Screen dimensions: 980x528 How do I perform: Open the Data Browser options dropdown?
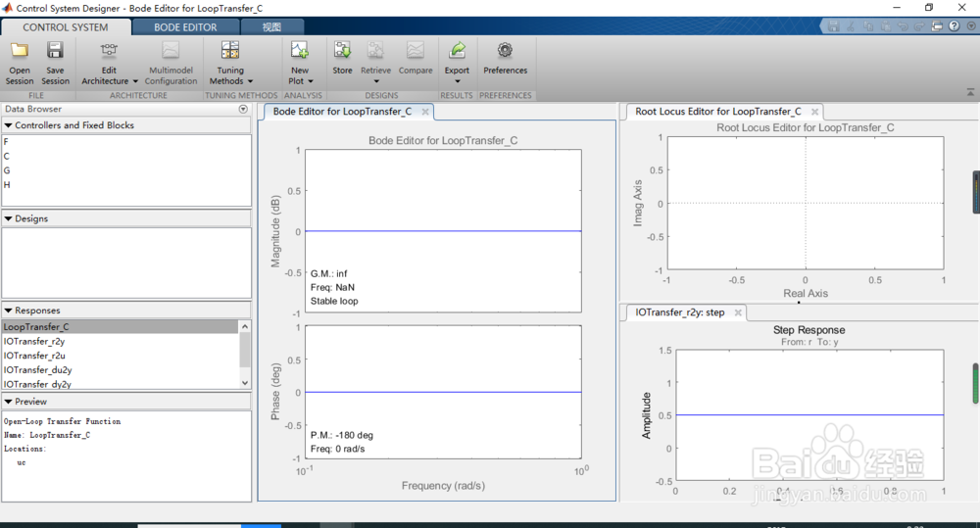click(x=243, y=110)
